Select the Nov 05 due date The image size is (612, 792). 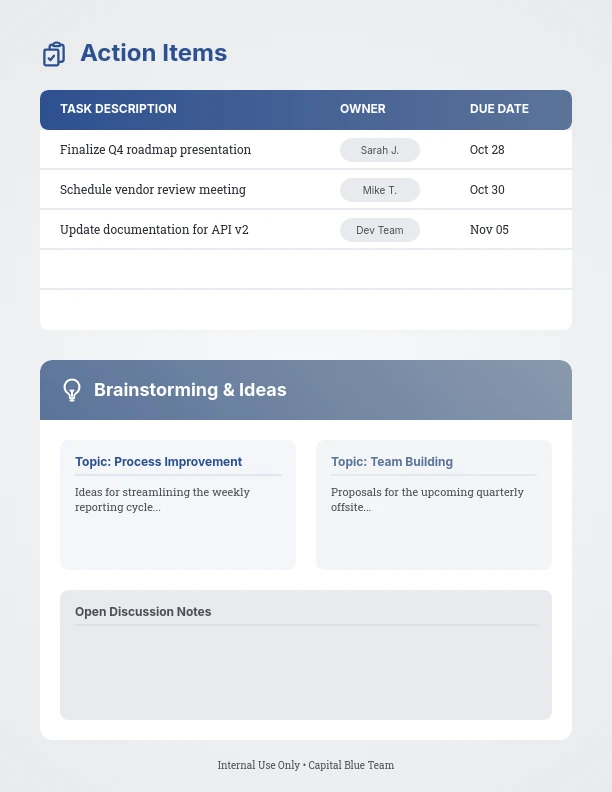pos(489,230)
